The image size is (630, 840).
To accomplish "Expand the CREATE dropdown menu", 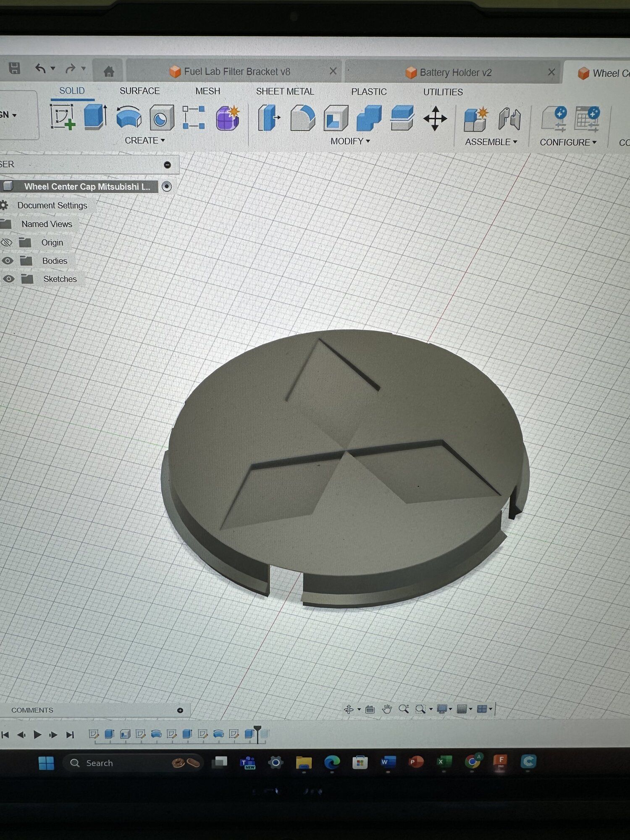I will [145, 140].
